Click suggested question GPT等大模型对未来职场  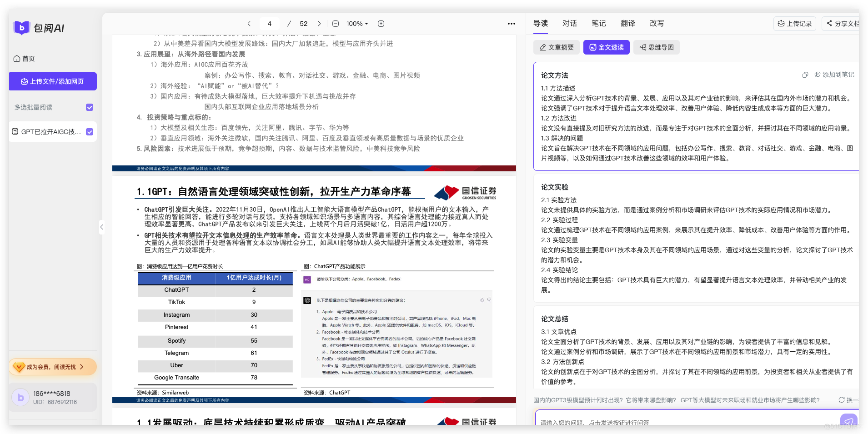(750, 400)
